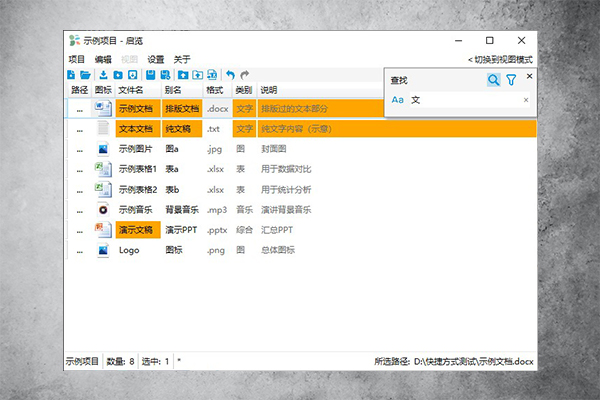This screenshot has height=400, width=600.
Task: Sort by 路径 column header
Action: click(80, 90)
